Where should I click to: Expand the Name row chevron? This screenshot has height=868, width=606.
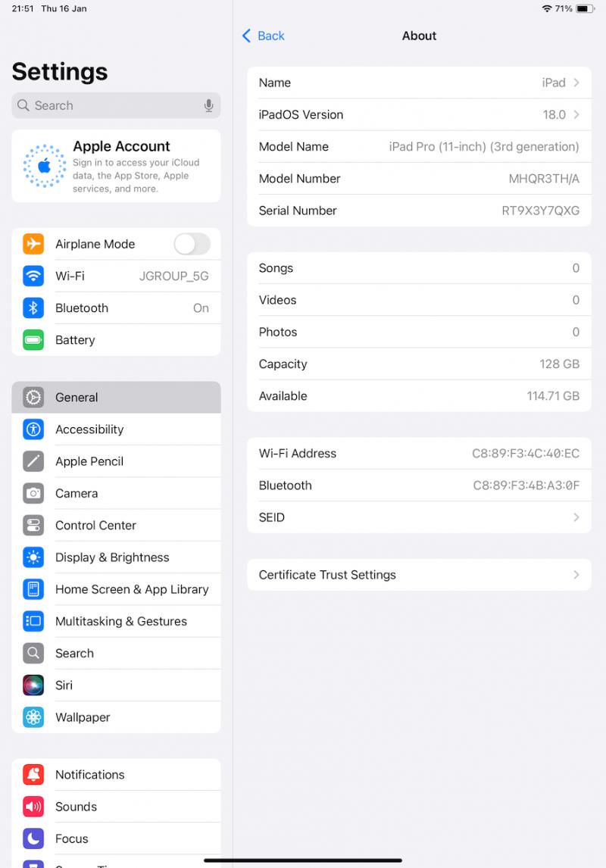click(576, 83)
